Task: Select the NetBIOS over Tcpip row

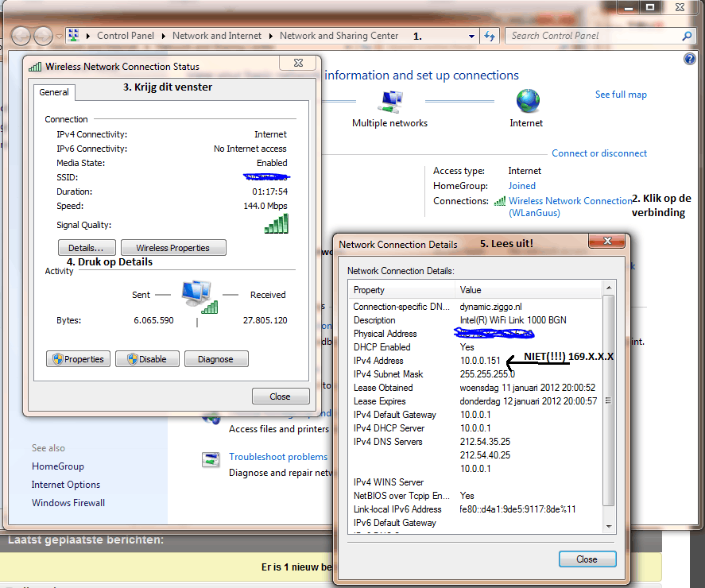Action: [x=475, y=495]
